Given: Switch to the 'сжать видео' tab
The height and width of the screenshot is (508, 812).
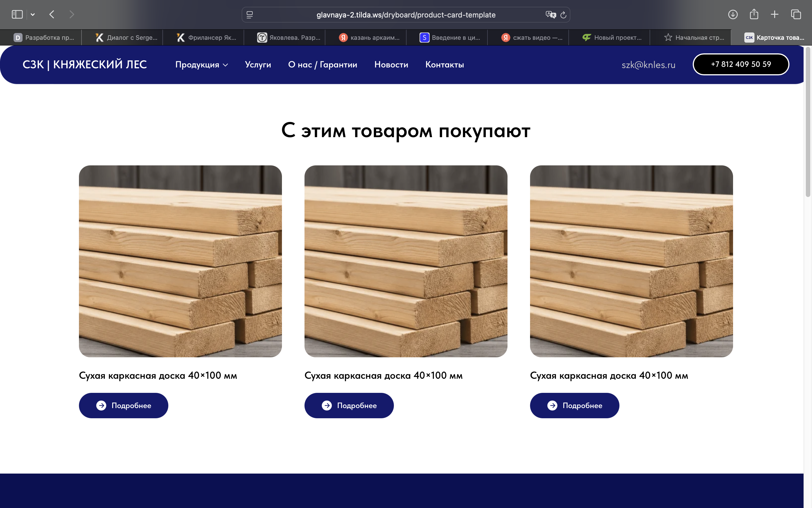Looking at the screenshot, I should coord(528,38).
